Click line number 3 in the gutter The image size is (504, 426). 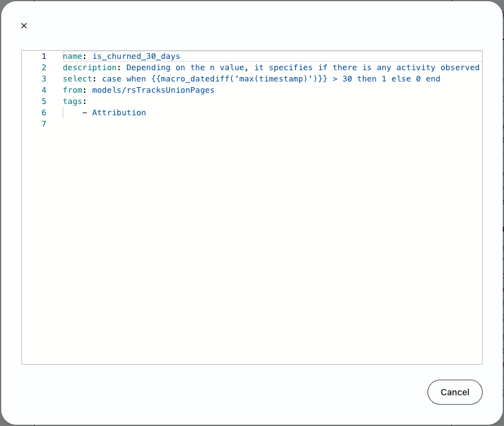point(44,79)
